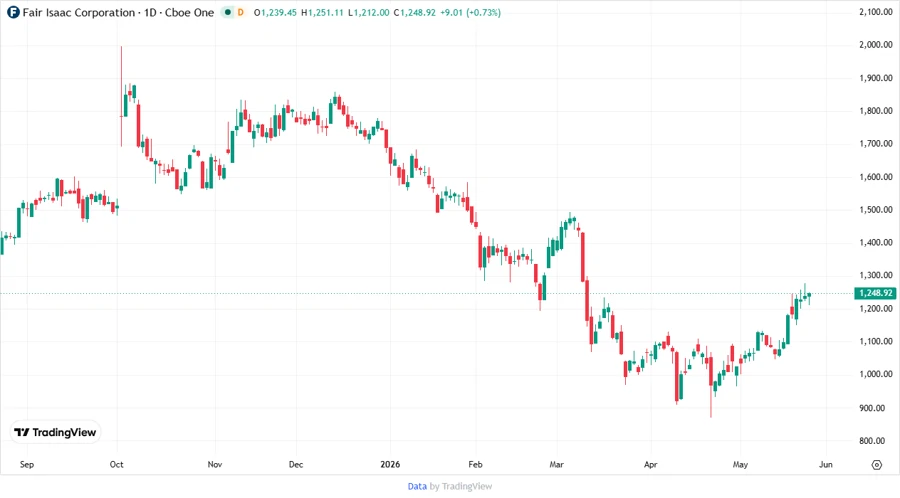Click the Apr time axis label
Screen dimensions: 900x498
[x=650, y=464]
